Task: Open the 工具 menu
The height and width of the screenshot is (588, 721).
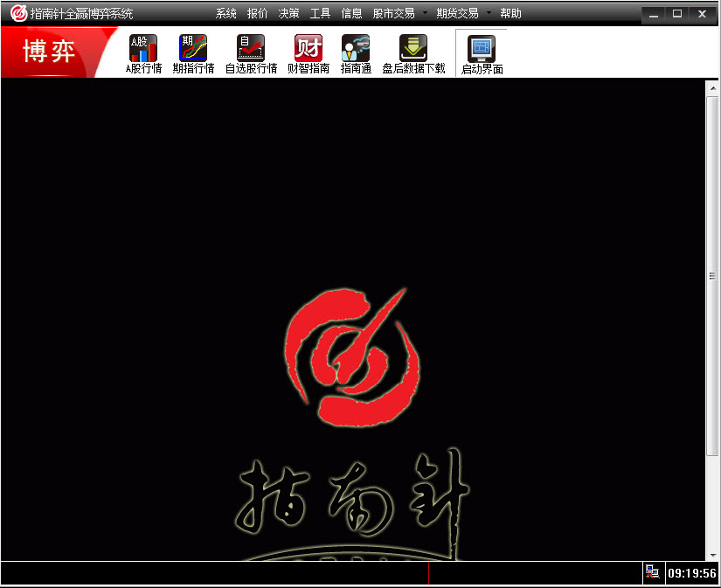Action: coord(320,13)
